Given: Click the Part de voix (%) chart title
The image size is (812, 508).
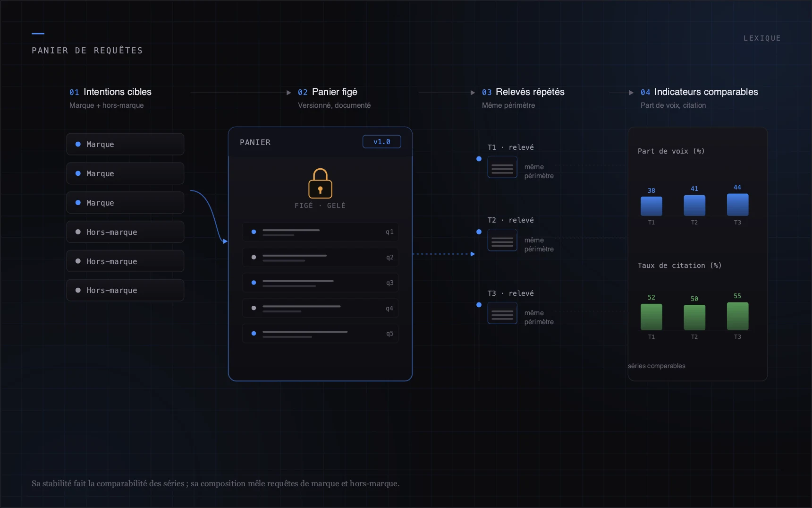Looking at the screenshot, I should pyautogui.click(x=671, y=151).
